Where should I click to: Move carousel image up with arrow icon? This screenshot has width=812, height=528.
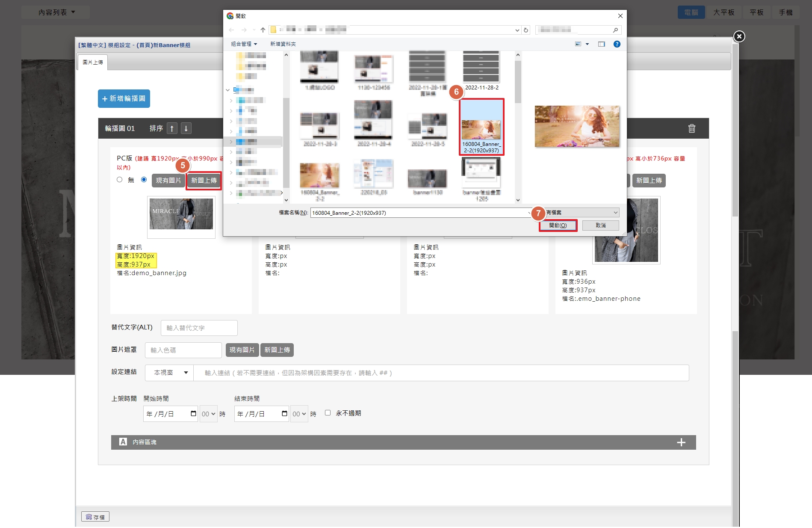click(x=172, y=128)
